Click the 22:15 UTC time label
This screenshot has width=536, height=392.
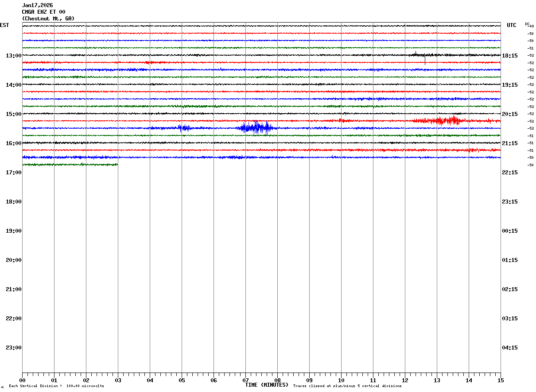(x=510, y=173)
